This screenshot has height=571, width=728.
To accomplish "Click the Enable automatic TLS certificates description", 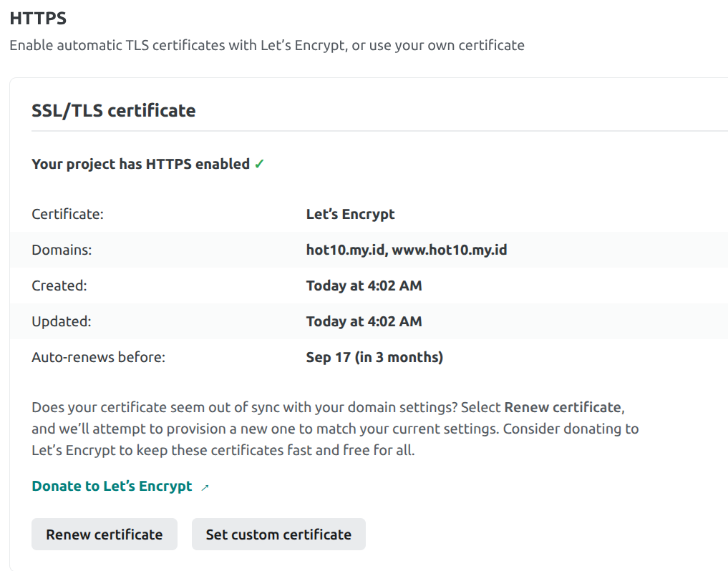I will [267, 46].
